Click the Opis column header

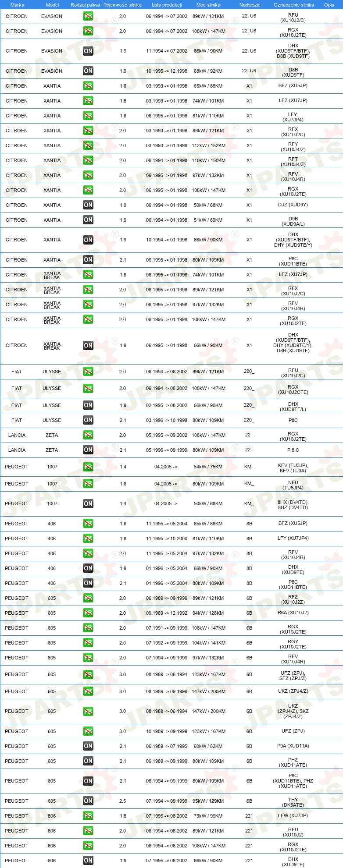tap(329, 5)
